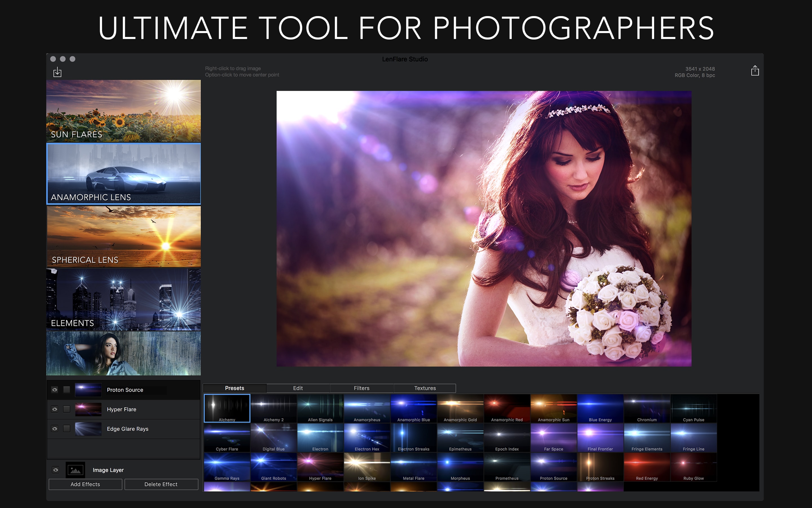Select the Hyper Flare layer row
This screenshot has height=508, width=812.
123,409
